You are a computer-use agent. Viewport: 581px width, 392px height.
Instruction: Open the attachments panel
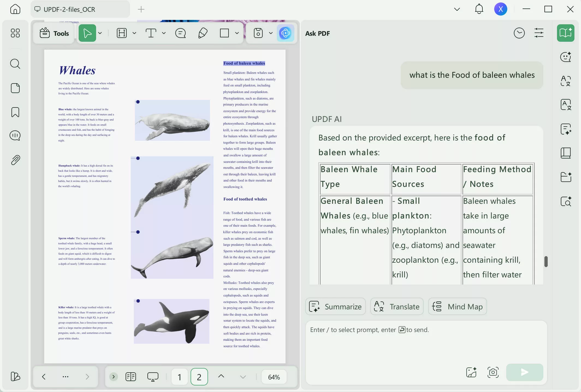(15, 160)
